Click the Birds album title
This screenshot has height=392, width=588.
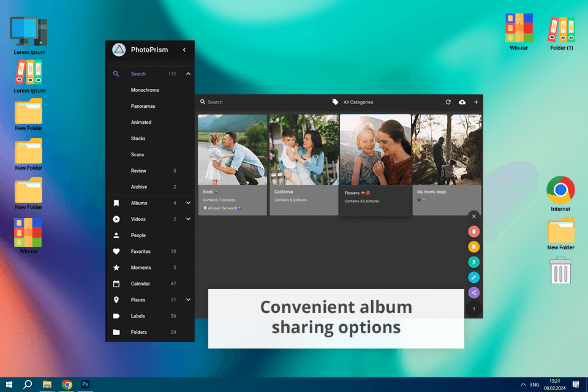tap(208, 192)
